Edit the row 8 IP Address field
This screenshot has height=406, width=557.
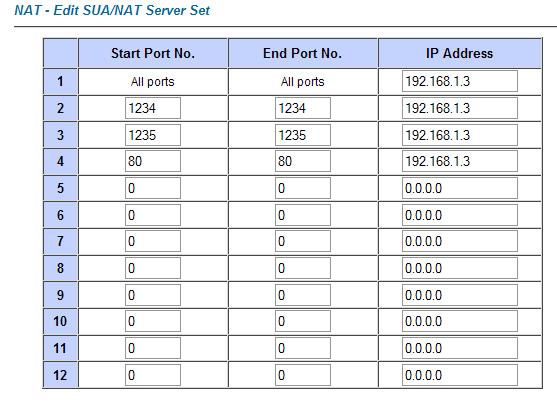click(460, 268)
